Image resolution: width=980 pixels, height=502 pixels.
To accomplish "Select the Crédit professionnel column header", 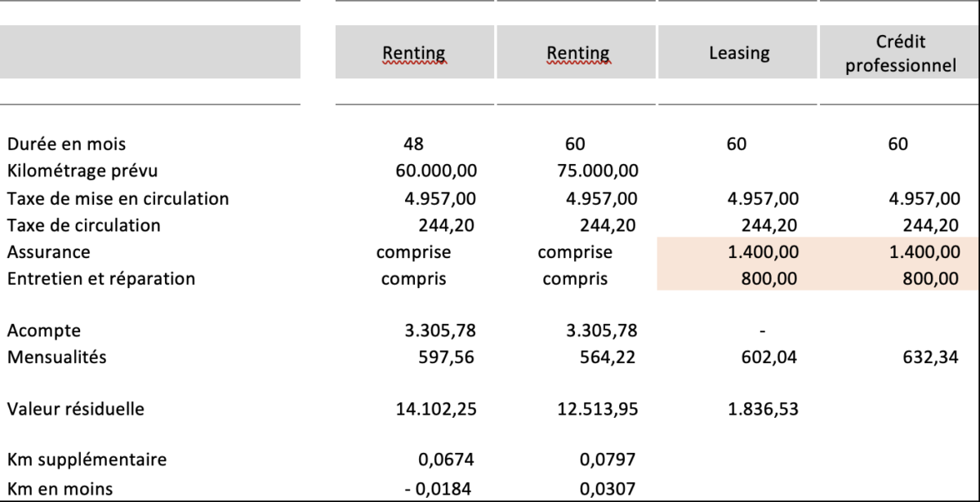I will pyautogui.click(x=900, y=53).
